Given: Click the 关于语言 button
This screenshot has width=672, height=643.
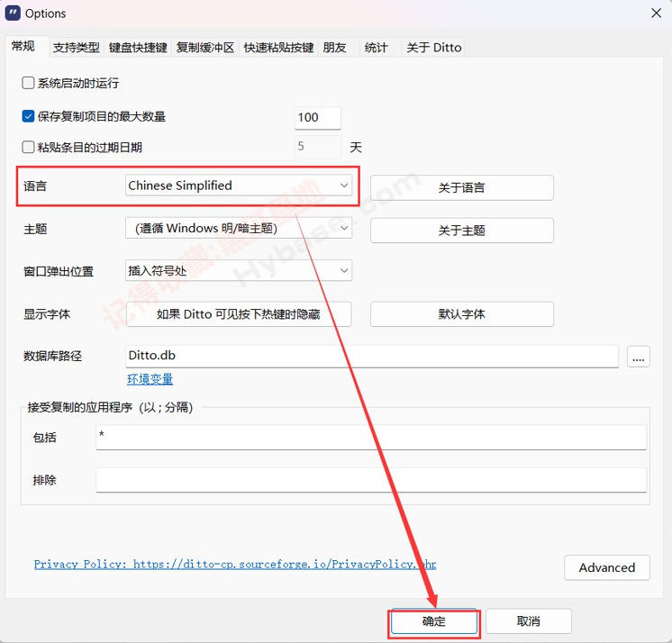Looking at the screenshot, I should (461, 187).
